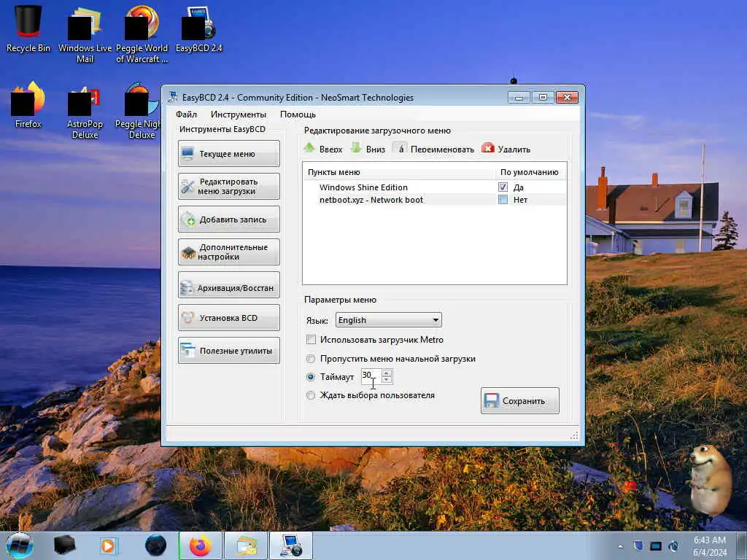The image size is (747, 560).
Task: Open Firefox desktop shortcut
Action: (x=28, y=105)
